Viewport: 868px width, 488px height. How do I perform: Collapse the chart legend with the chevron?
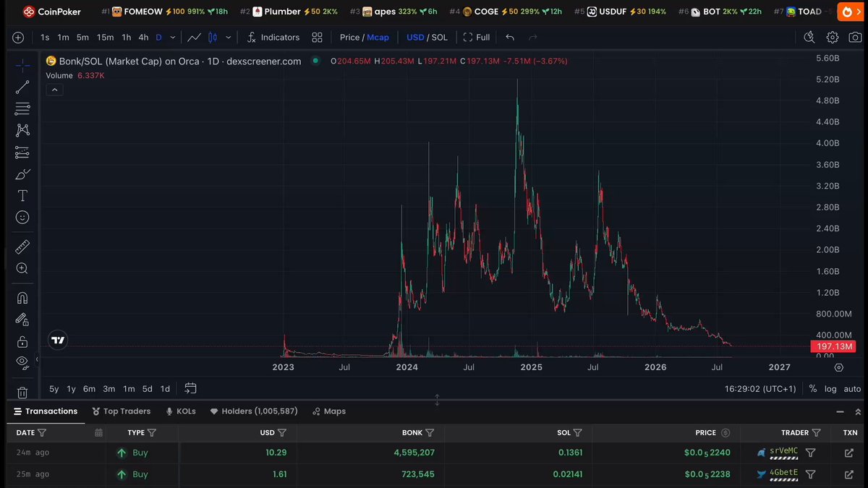click(x=54, y=90)
